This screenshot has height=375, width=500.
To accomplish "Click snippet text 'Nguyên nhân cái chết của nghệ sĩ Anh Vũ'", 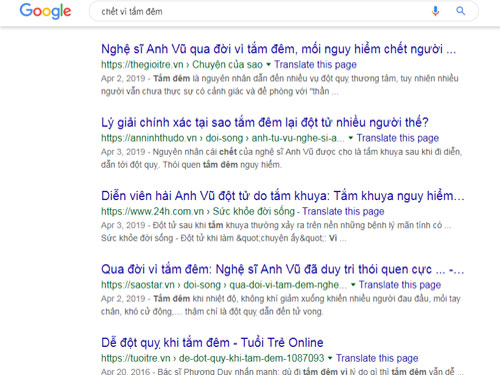I will [x=282, y=158].
